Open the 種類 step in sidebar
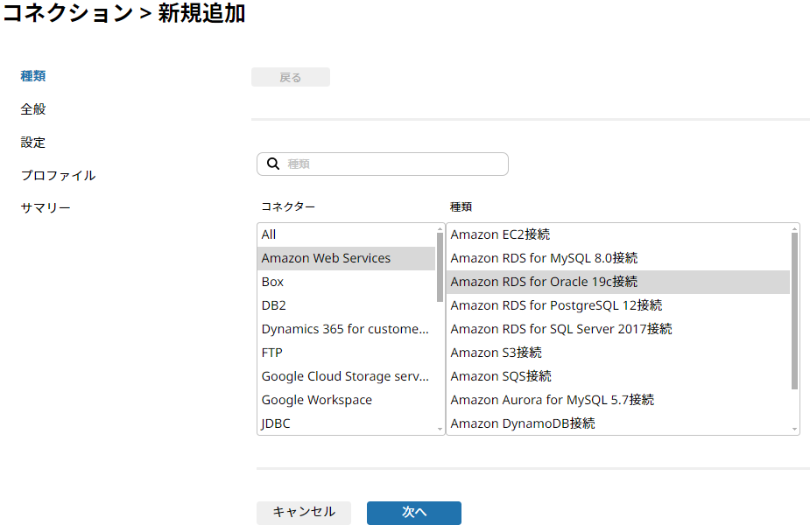The height and width of the screenshot is (532, 810). (x=33, y=76)
